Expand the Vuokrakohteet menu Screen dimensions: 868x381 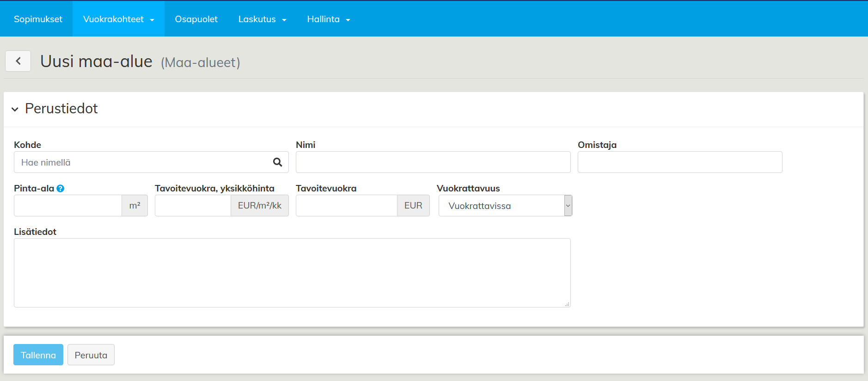coord(118,19)
